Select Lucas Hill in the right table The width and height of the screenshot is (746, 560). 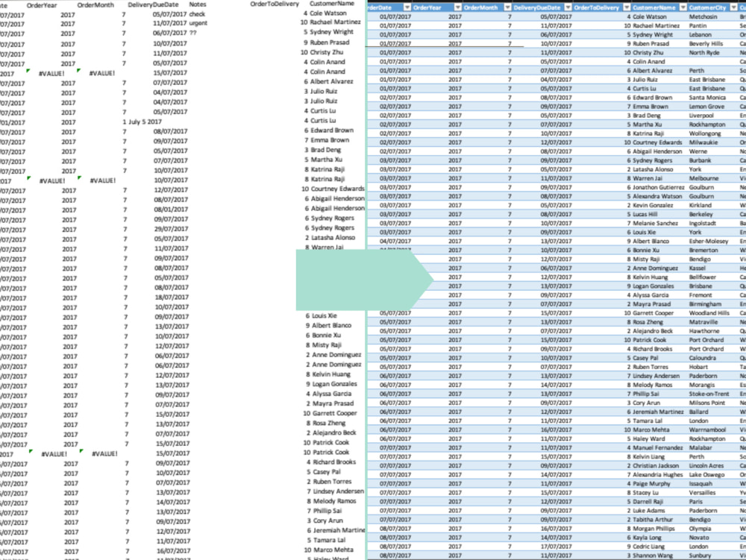[x=645, y=215]
